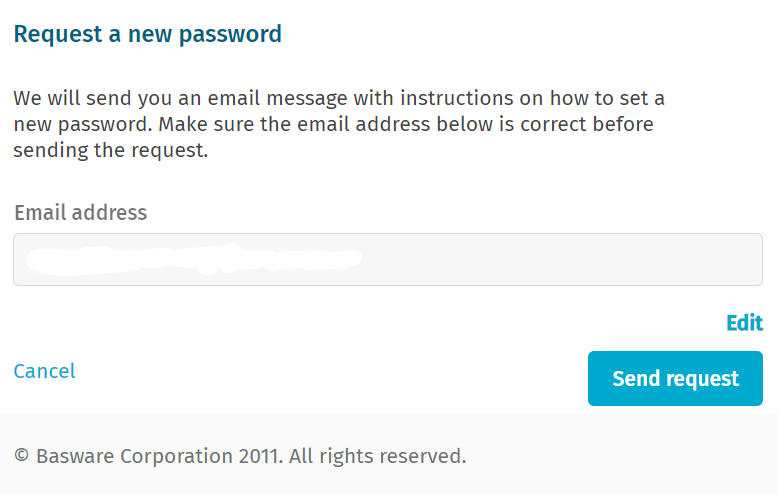Screen dimensions: 778x494
Task: Submit the new password request
Action: (675, 379)
